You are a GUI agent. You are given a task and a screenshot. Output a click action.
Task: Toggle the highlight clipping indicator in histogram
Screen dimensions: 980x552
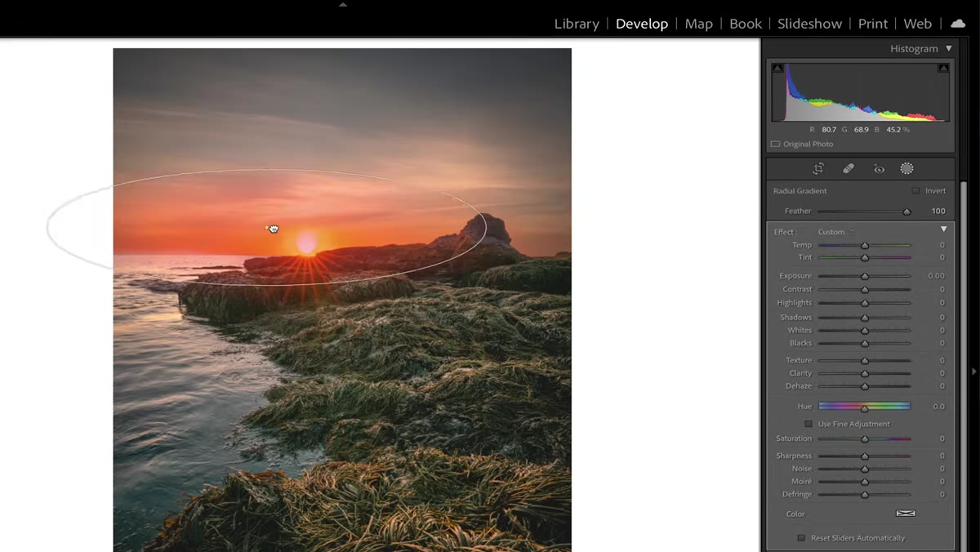943,69
